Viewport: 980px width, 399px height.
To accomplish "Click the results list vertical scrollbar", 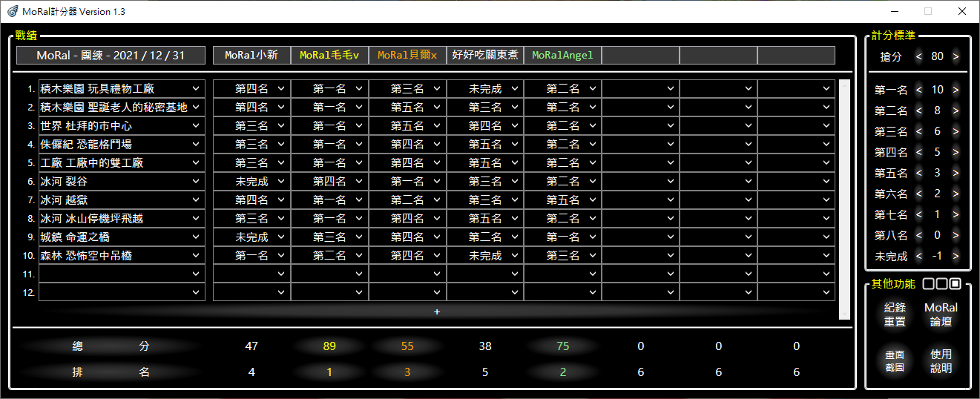I will pyautogui.click(x=844, y=199).
